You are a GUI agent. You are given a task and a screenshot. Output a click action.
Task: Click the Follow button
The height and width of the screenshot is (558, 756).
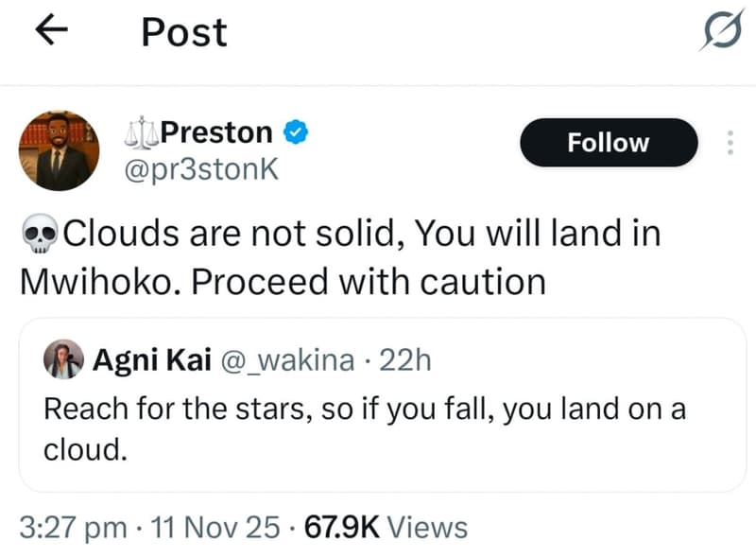608,143
